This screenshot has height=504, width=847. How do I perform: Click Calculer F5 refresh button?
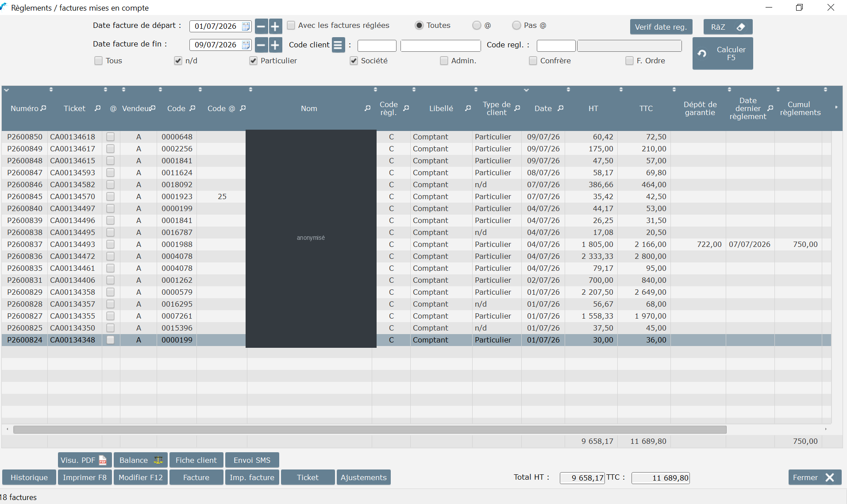(x=723, y=54)
